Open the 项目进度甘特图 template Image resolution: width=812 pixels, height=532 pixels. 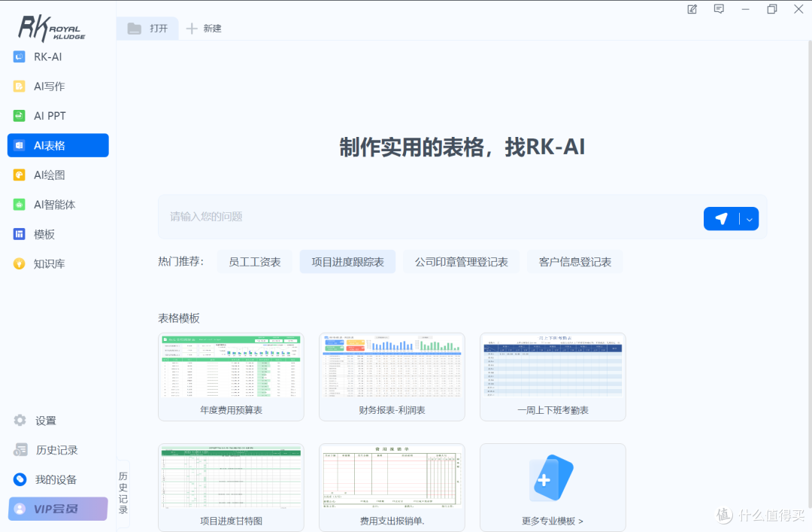pos(231,488)
